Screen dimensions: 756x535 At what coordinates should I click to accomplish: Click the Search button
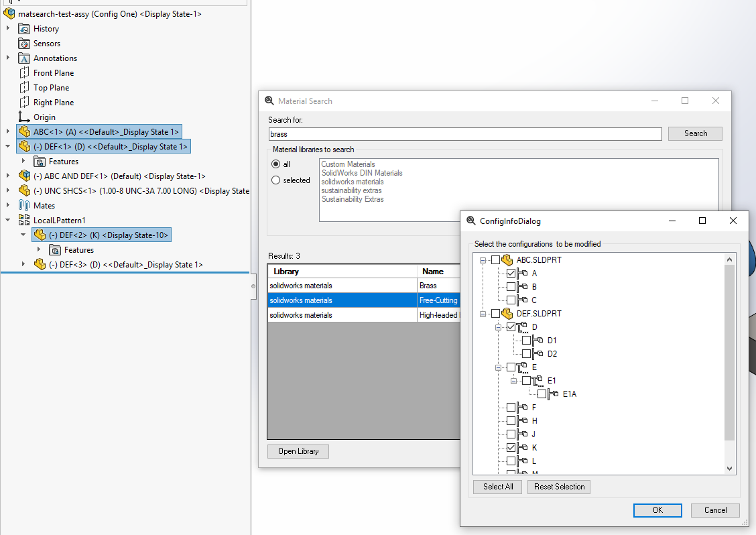695,133
